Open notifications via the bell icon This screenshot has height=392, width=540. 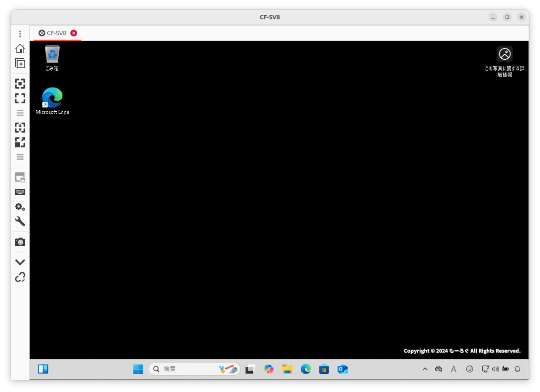coord(518,369)
